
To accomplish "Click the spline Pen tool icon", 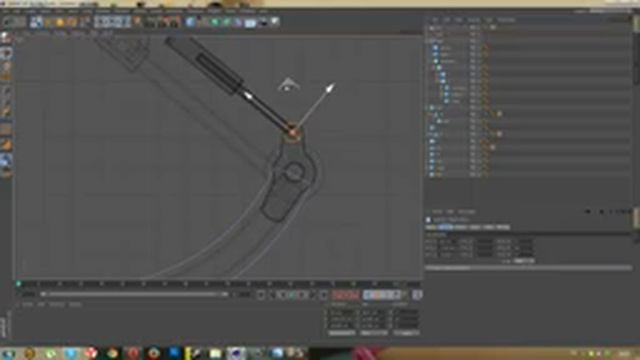I will click(202, 22).
